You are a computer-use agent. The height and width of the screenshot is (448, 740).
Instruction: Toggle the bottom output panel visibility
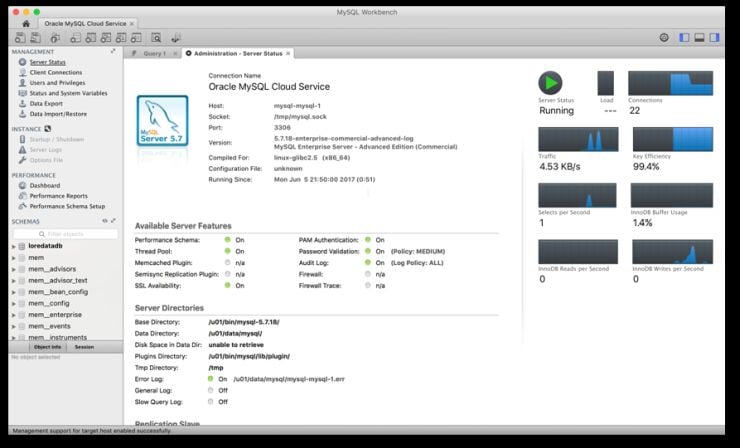[x=699, y=37]
